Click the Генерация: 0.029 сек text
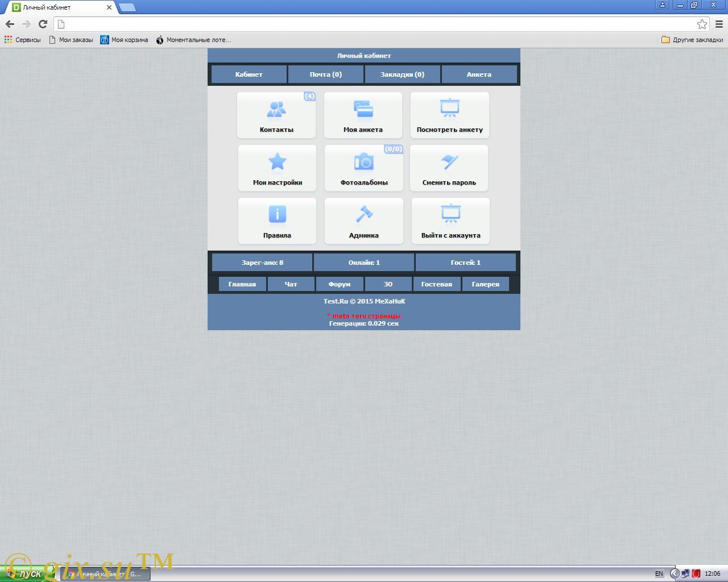The height and width of the screenshot is (582, 728). [364, 323]
